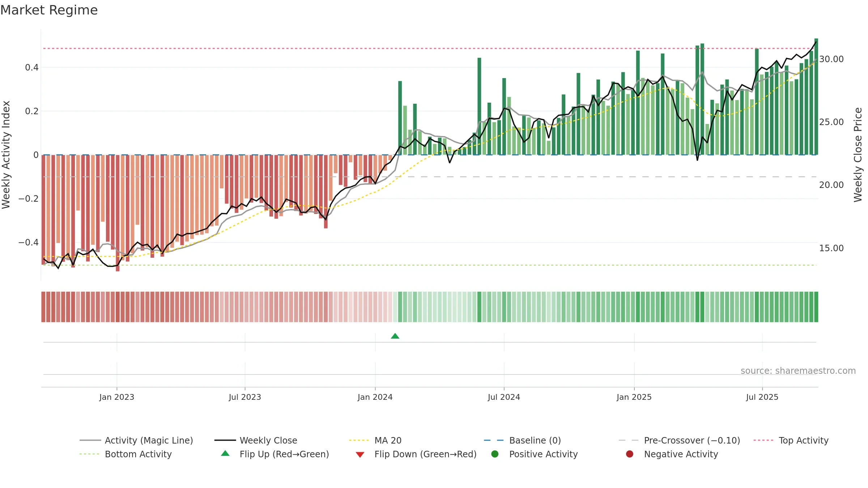Click the 30.00 price axis tick
The image size is (868, 488).
tap(831, 59)
